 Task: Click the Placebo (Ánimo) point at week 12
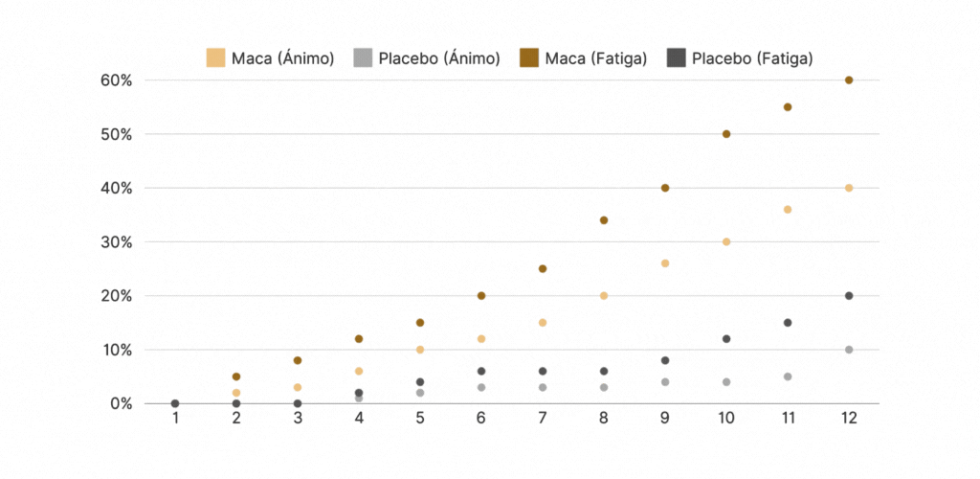(849, 350)
